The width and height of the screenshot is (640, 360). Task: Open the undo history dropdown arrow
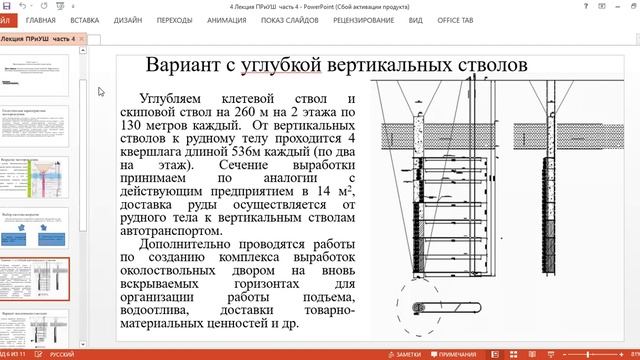(31, 7)
